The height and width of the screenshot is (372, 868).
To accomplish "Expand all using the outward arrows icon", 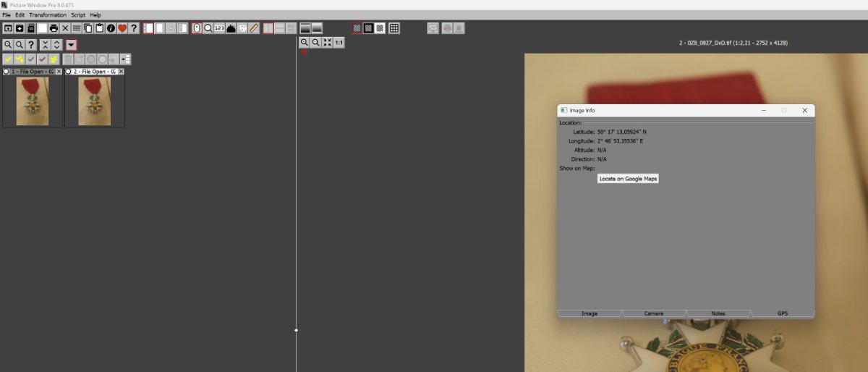I will pos(56,45).
